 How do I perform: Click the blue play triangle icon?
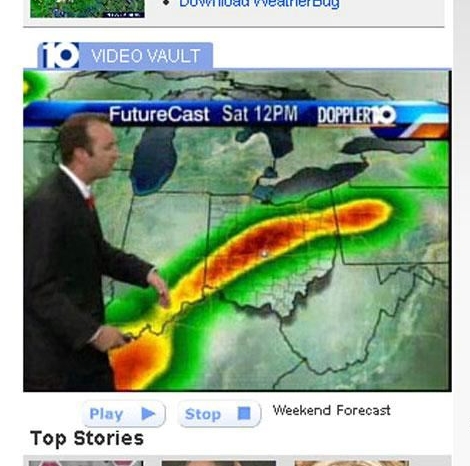point(148,414)
